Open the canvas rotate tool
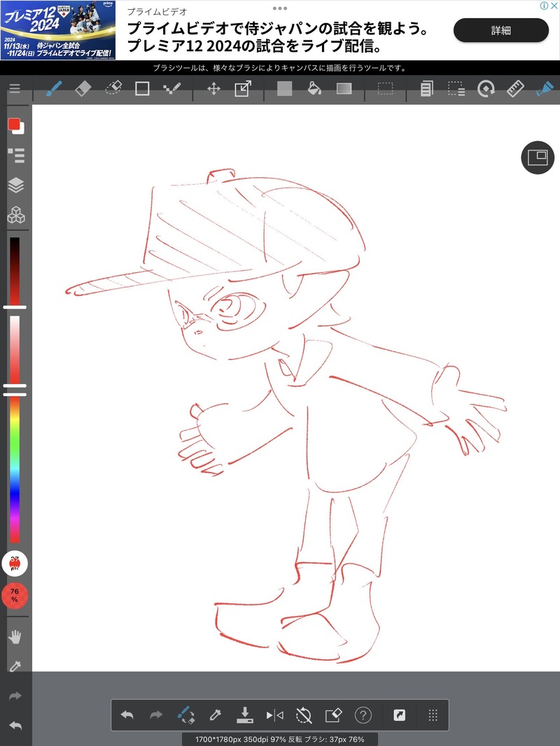The image size is (560, 746). 486,88
